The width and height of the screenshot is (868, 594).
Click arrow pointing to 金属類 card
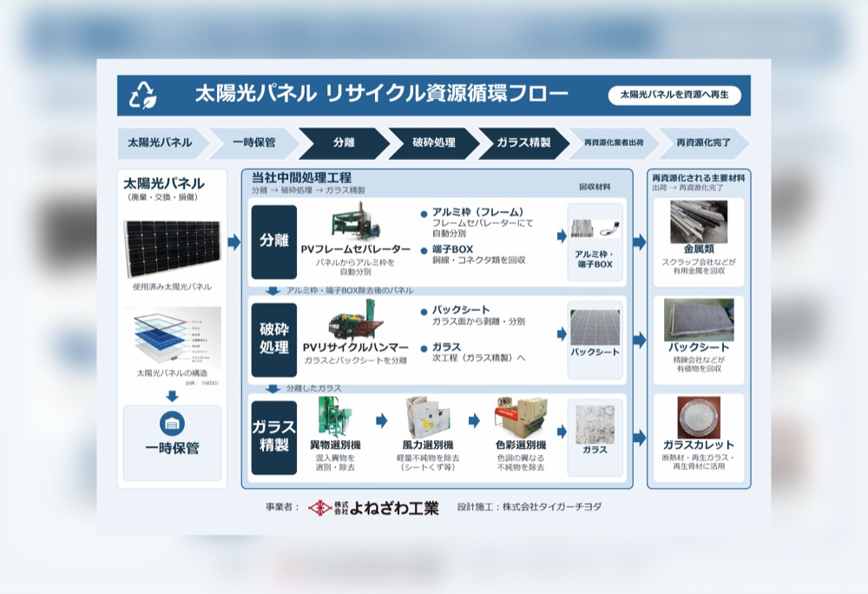pyautogui.click(x=640, y=242)
